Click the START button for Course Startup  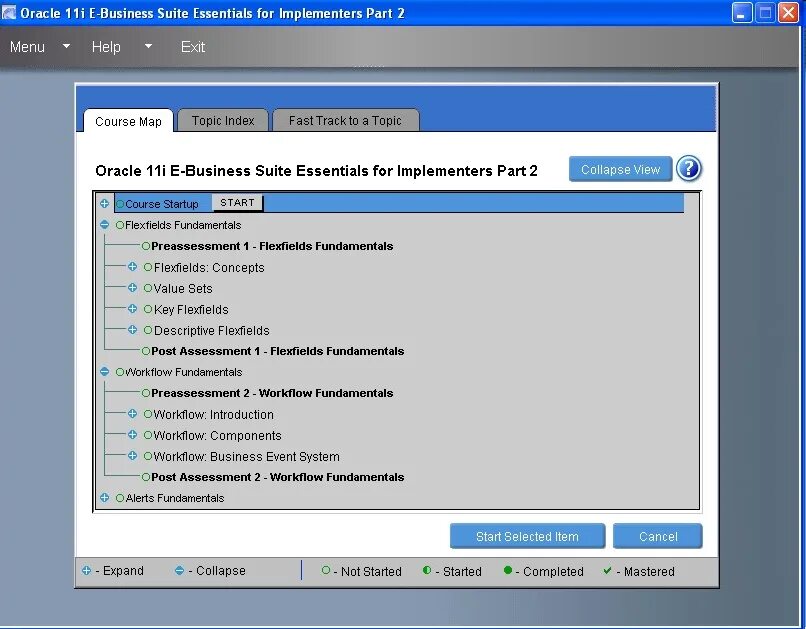(237, 202)
